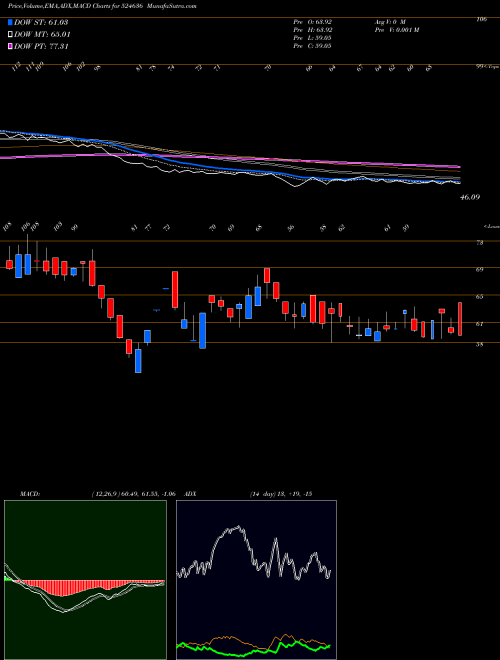Click the tall red last candlestick on the right

(x=460, y=319)
